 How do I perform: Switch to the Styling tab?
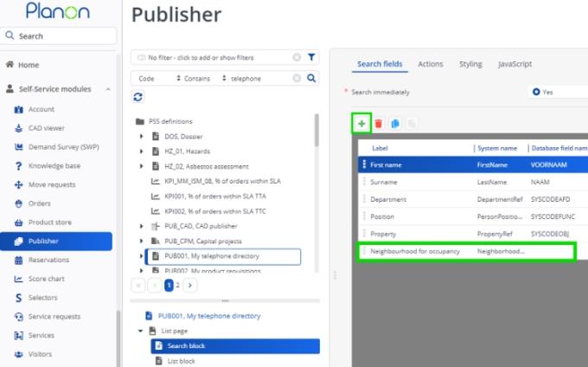(x=470, y=64)
